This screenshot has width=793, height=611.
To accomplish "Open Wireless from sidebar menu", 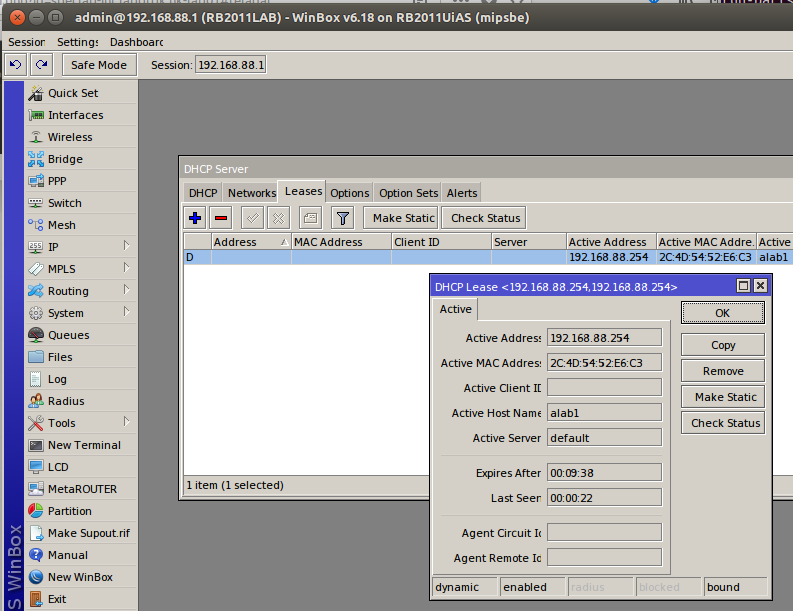I will (x=70, y=137).
